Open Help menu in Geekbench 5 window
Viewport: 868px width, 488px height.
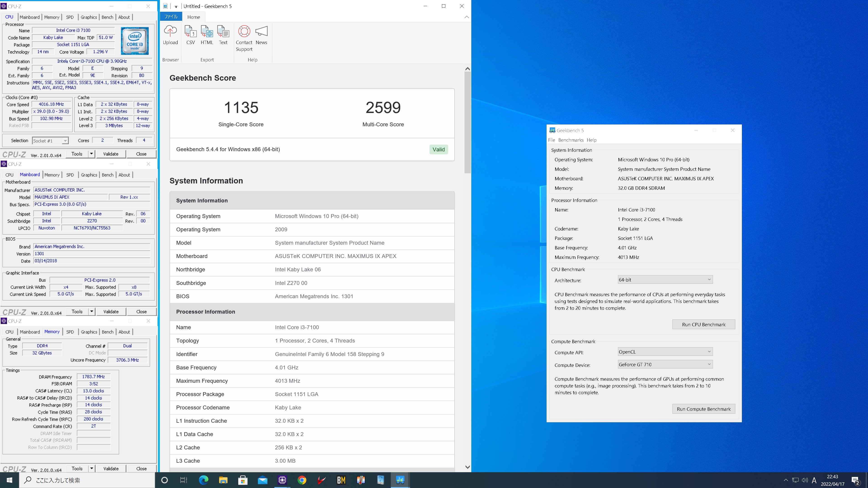(x=591, y=140)
